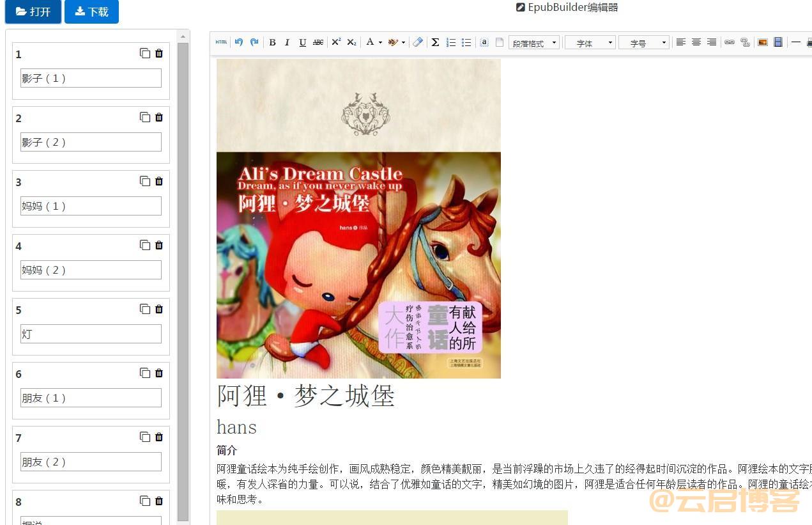The height and width of the screenshot is (525, 812).
Task: Open the 段落格式 paragraph format dropdown
Action: 534,43
